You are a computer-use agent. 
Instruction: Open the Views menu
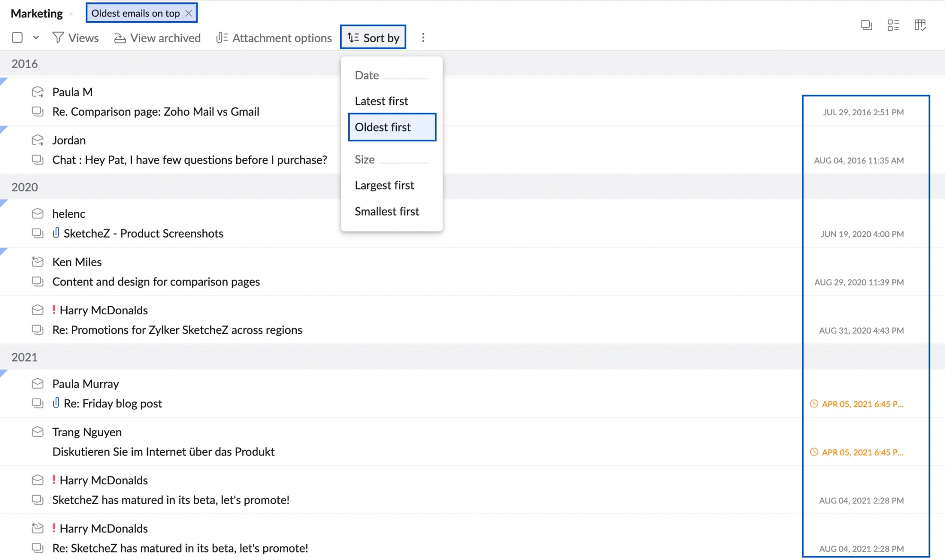tap(75, 37)
